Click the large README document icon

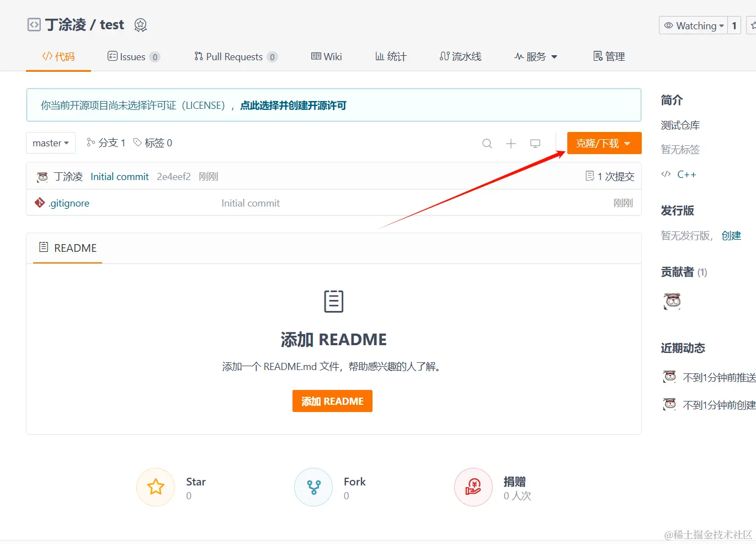click(x=333, y=301)
